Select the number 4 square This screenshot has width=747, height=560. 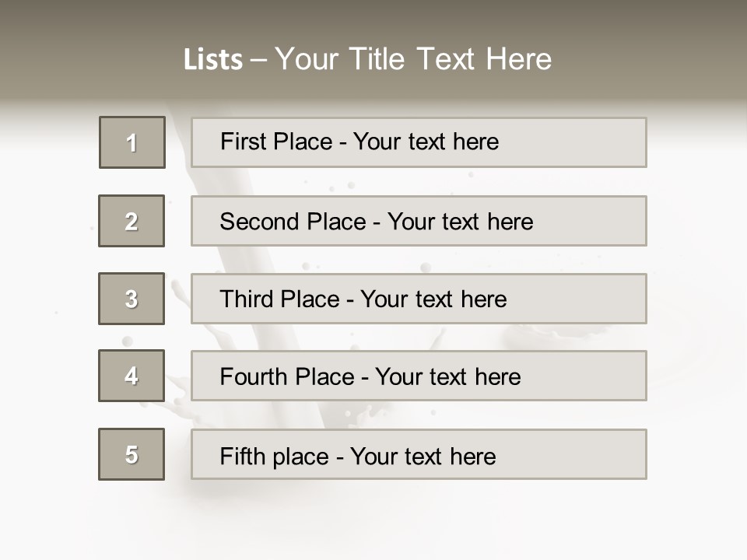click(132, 376)
